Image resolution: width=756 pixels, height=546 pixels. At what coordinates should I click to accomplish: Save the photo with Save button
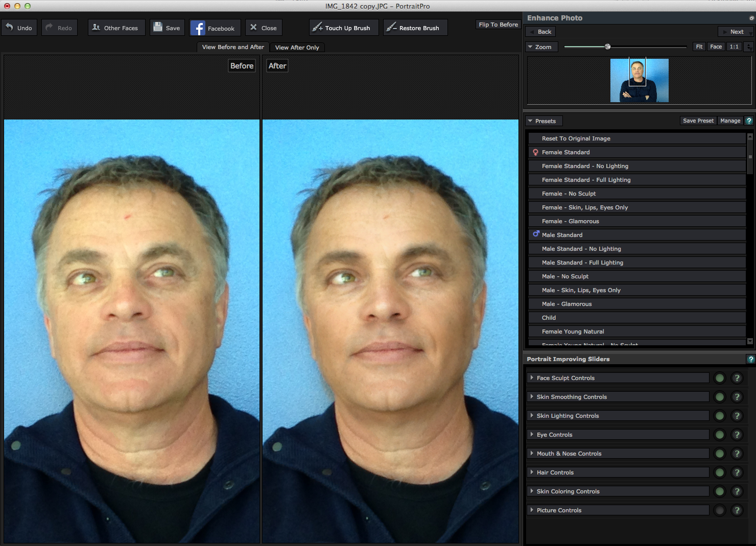167,28
